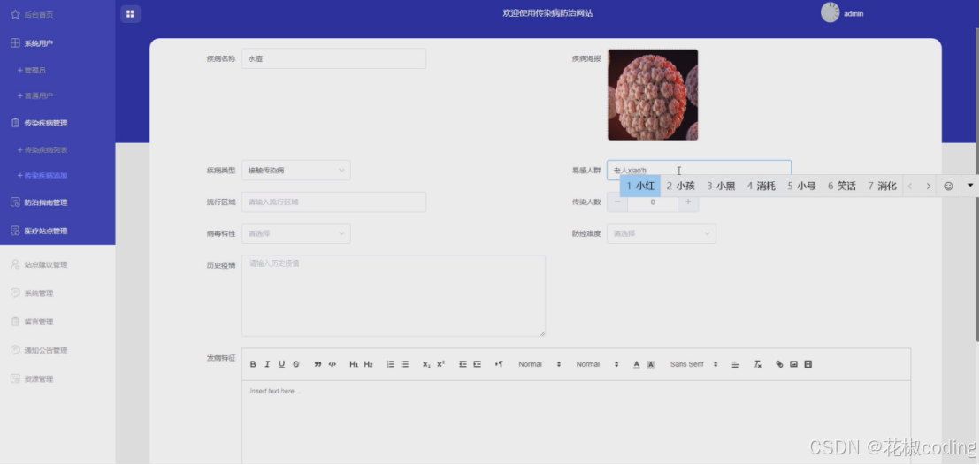Open the 疾病类型 dropdown showing 接触传染病

[x=295, y=170]
